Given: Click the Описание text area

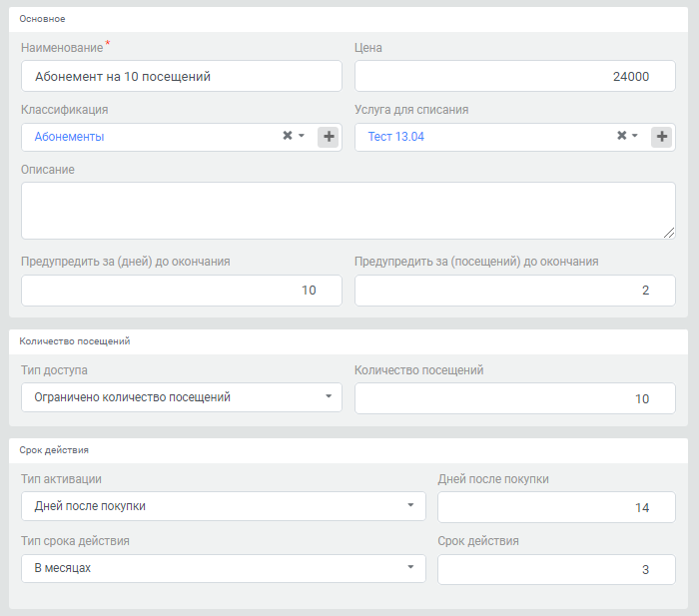Looking at the screenshot, I should (349, 211).
